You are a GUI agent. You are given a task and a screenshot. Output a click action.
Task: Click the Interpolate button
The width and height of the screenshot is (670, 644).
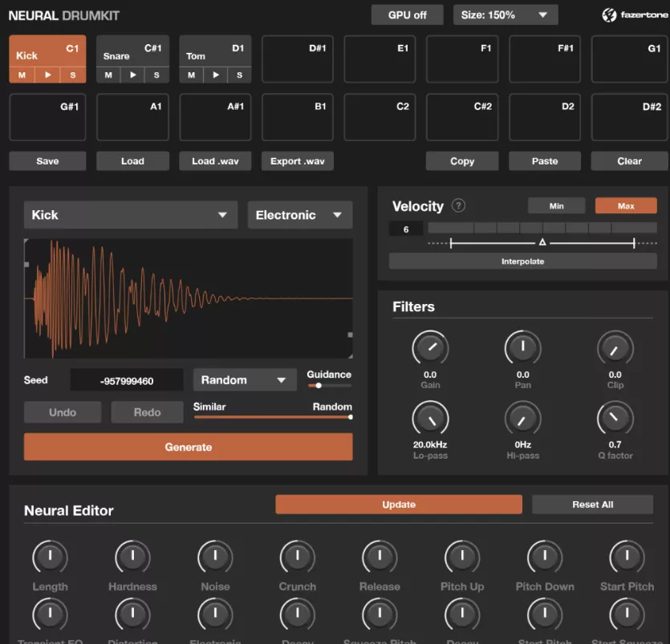[x=522, y=261]
